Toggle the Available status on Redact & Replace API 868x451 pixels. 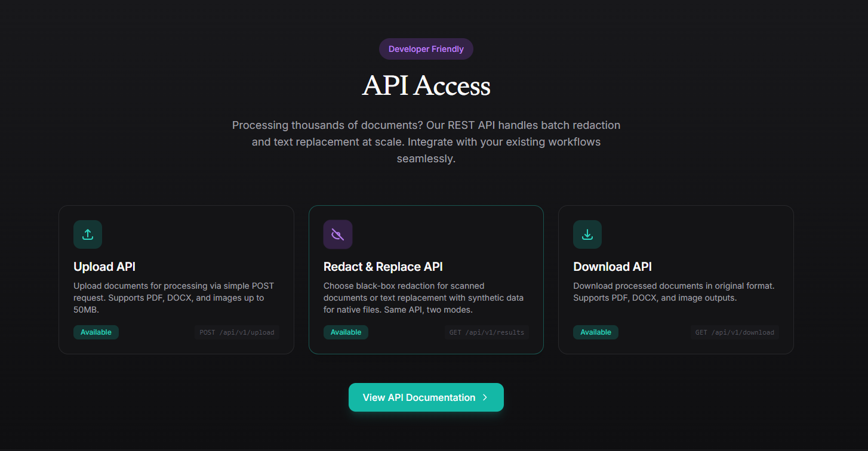point(346,332)
